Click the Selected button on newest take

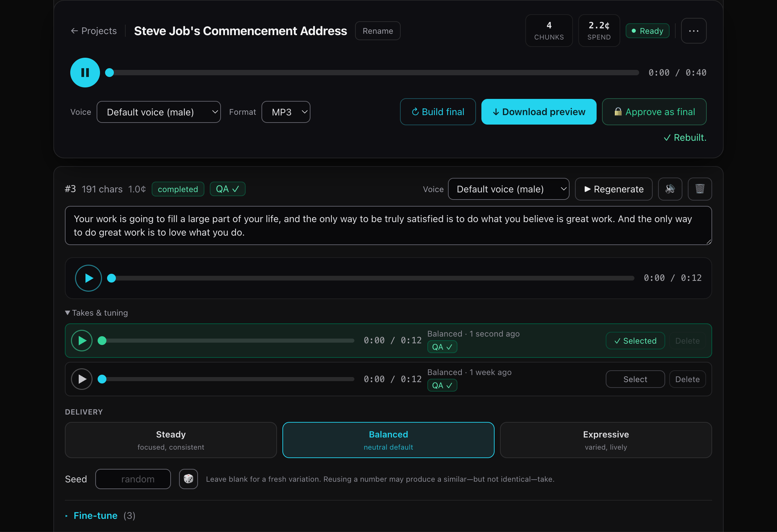(x=635, y=341)
